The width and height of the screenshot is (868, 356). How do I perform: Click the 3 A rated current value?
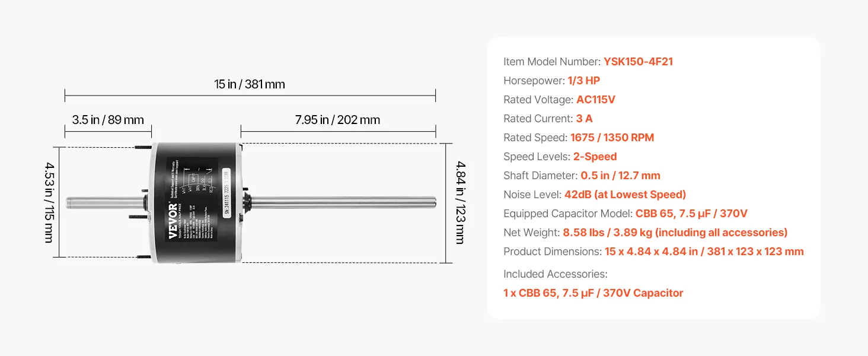584,119
